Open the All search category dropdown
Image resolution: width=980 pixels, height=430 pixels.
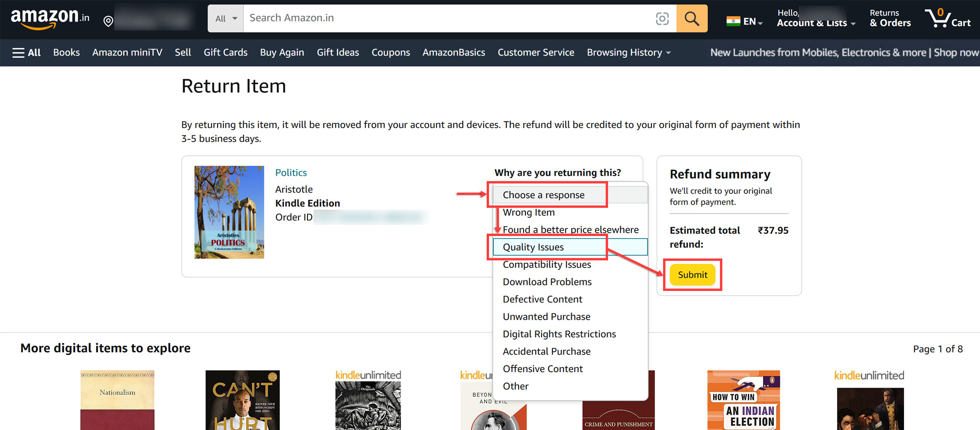coord(226,19)
